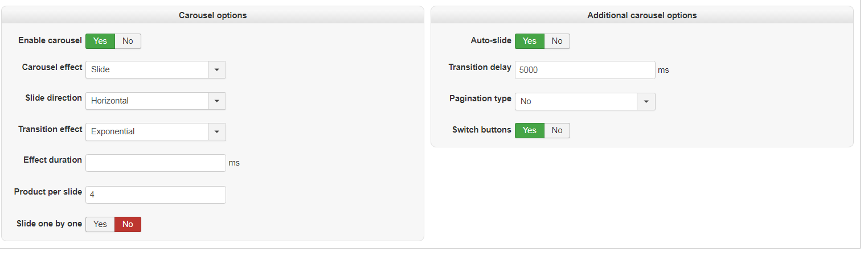Click the Carousel options panel header

(x=212, y=15)
